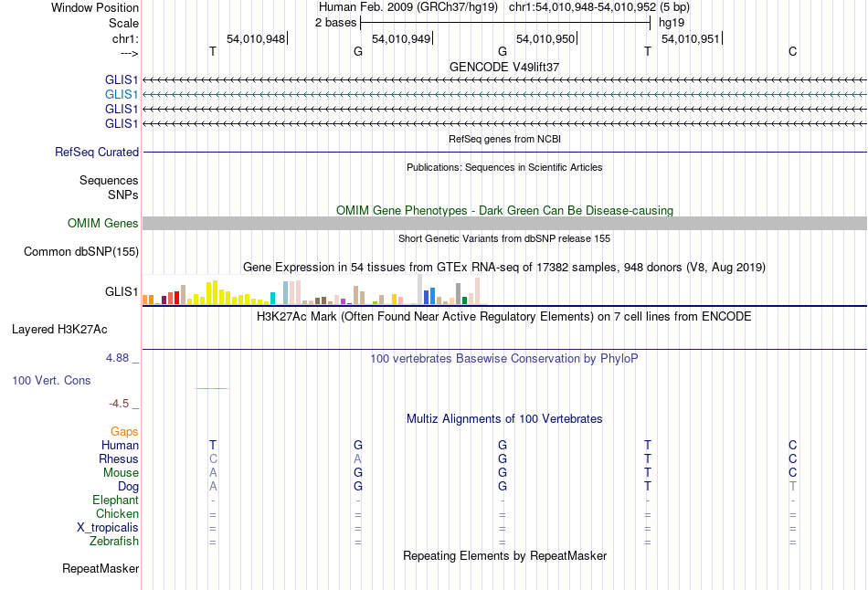Screen dimensions: 868x590
Task: Click the hg19 label beside the scale bar
Action: [672, 23]
